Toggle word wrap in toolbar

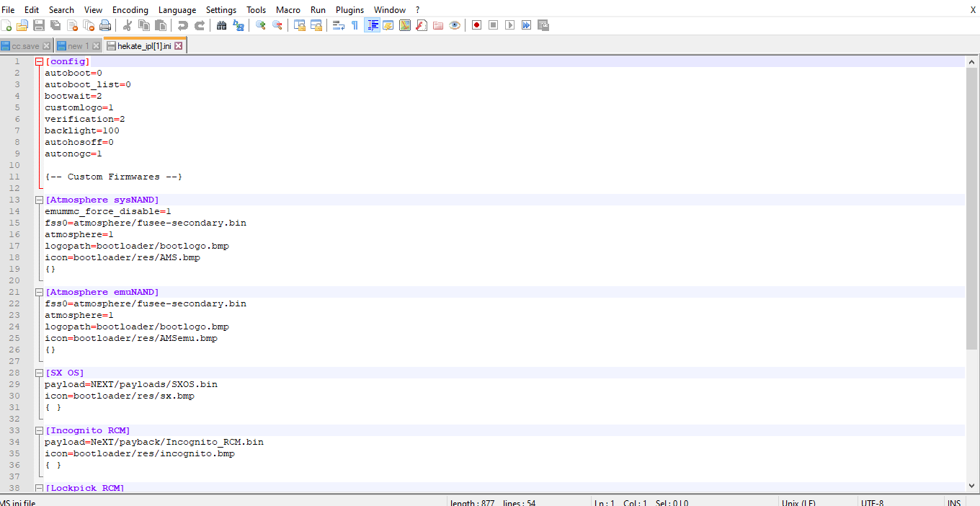[339, 25]
